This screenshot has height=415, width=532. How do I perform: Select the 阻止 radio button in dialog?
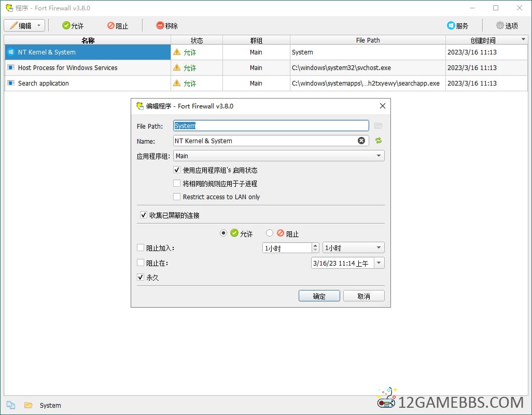tap(270, 233)
